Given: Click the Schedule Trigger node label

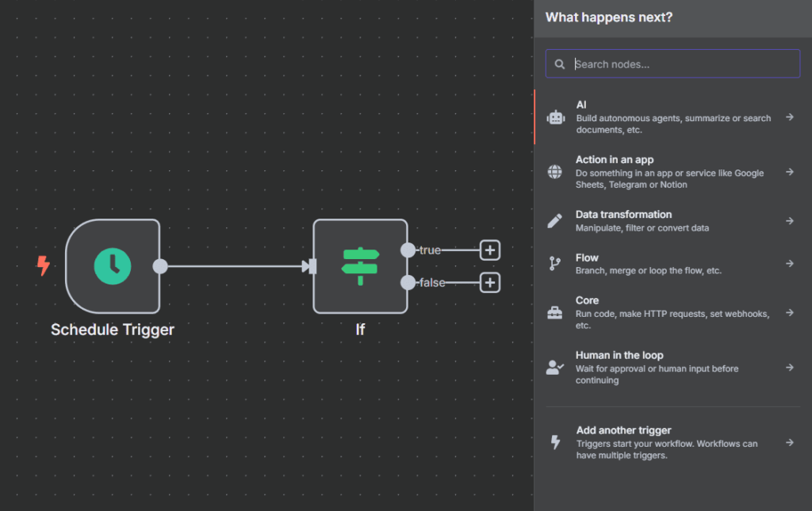Looking at the screenshot, I should coord(113,330).
